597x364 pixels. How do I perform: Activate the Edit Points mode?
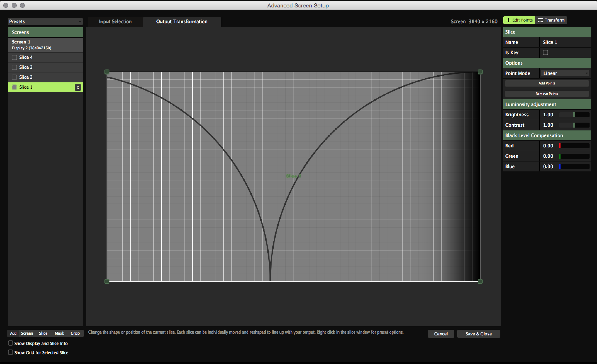519,20
